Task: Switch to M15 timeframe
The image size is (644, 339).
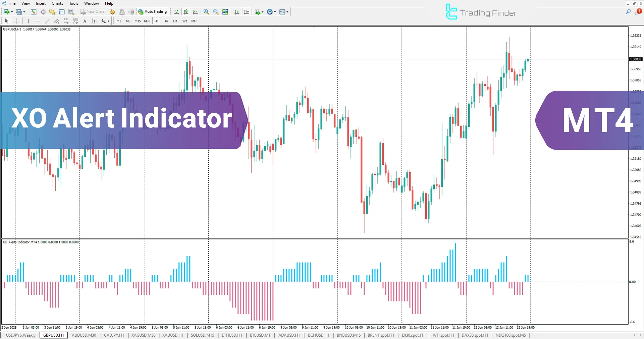Action: (x=138, y=21)
